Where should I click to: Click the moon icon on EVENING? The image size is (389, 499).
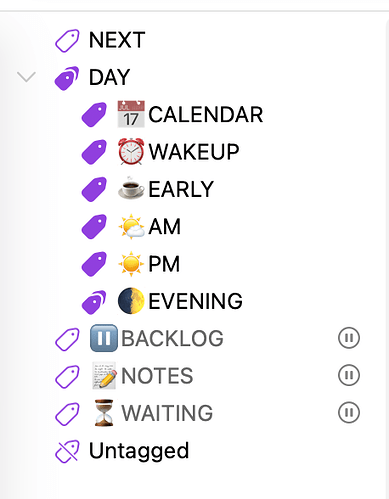point(131,301)
